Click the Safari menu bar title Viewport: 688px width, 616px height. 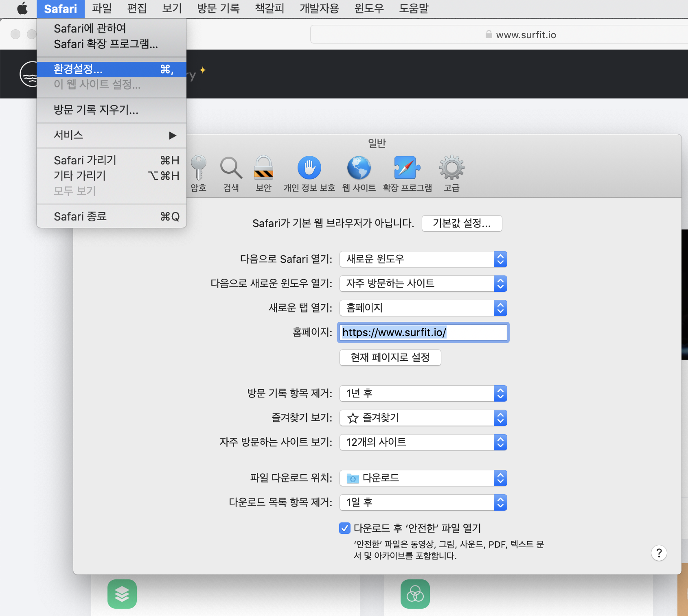(x=61, y=9)
